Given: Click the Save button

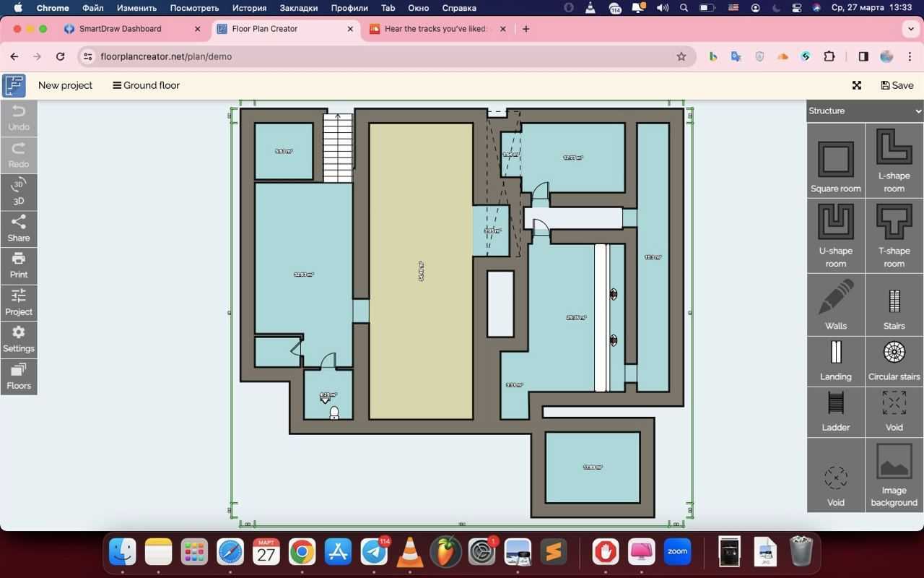Looking at the screenshot, I should (x=897, y=85).
